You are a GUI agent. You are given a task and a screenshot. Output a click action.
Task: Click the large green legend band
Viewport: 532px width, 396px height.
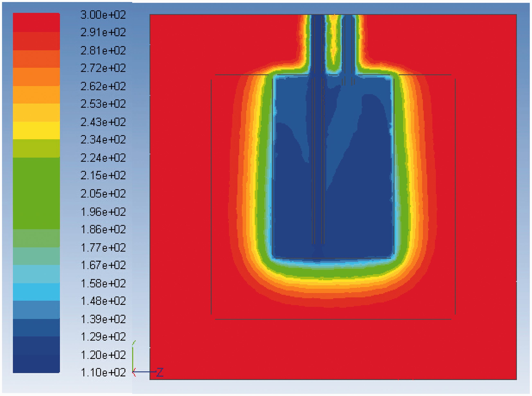36,193
